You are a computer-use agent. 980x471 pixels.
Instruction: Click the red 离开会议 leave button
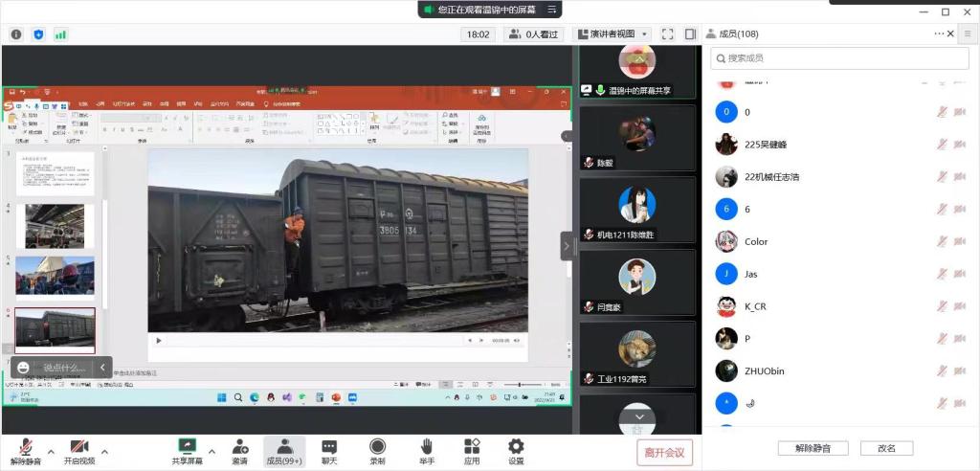click(x=664, y=453)
